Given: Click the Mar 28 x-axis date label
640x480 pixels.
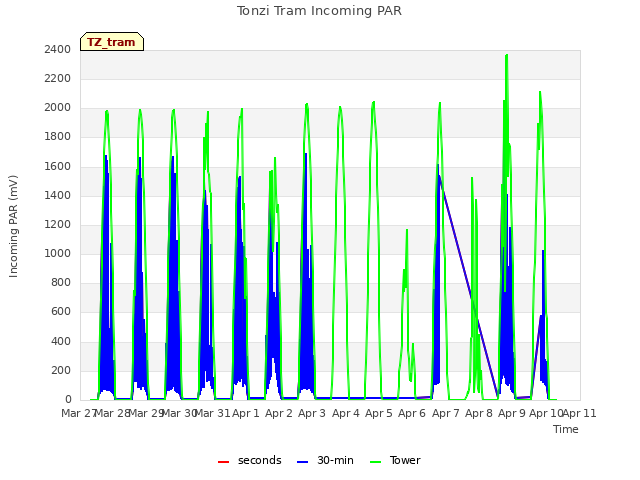Looking at the screenshot, I should [x=112, y=413].
